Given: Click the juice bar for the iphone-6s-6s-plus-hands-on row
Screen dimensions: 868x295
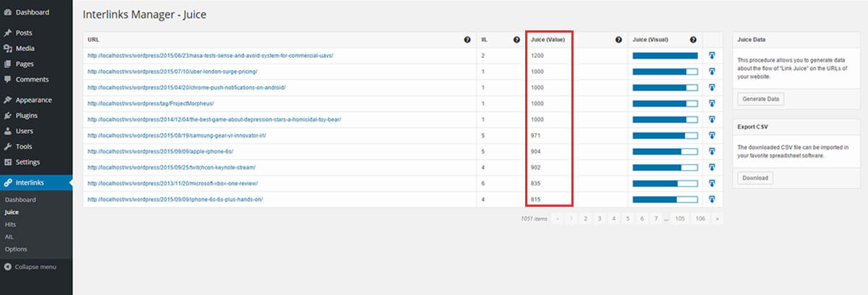Looking at the screenshot, I should pos(665,199).
